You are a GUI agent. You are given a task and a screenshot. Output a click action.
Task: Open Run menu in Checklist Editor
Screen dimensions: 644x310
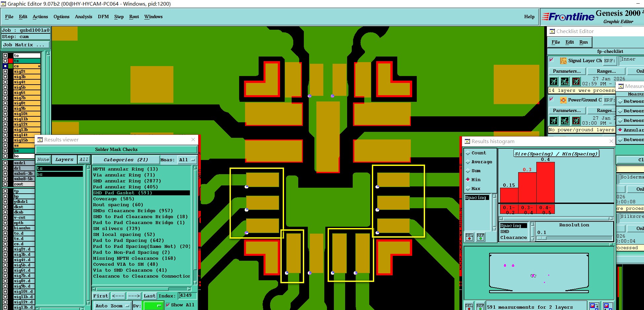pos(584,42)
